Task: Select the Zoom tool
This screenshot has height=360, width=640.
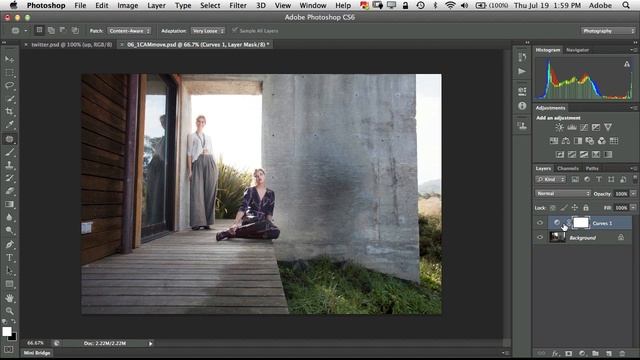Action: 9,311
